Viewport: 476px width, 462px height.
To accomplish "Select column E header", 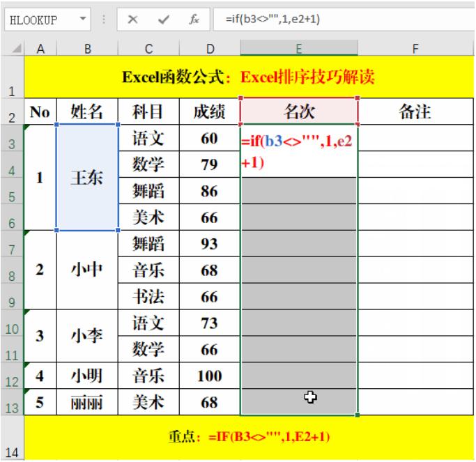I will 299,48.
